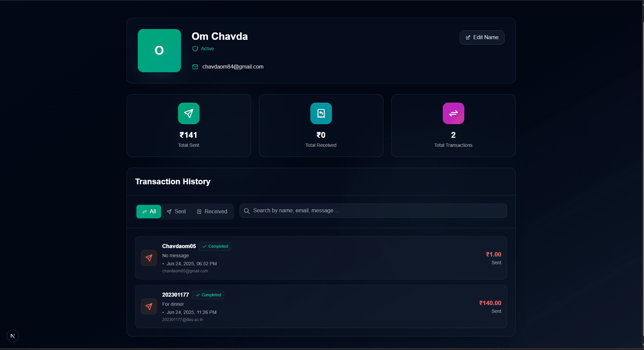The width and height of the screenshot is (644, 350).
Task: Click the magenta Total Transactions arrows icon
Action: point(453,113)
